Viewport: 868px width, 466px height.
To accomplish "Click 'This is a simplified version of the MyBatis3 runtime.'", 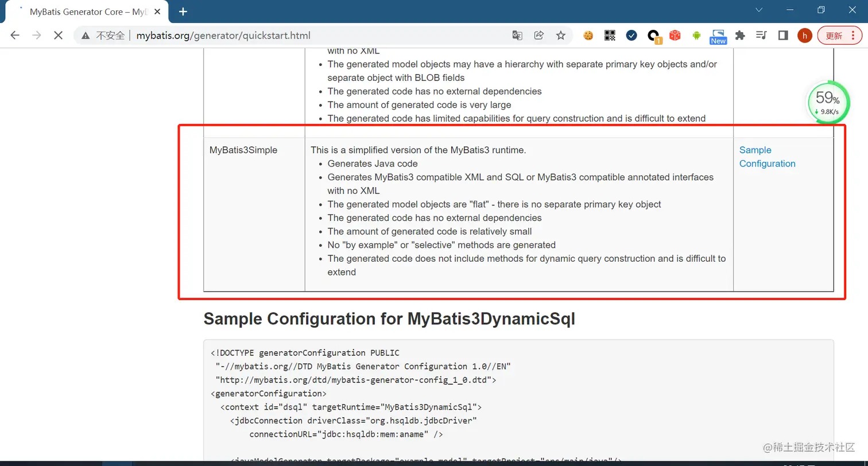I will [418, 150].
